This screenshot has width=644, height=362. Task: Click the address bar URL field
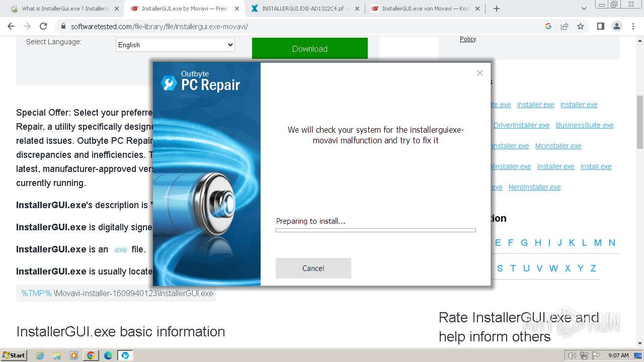pyautogui.click(x=302, y=27)
